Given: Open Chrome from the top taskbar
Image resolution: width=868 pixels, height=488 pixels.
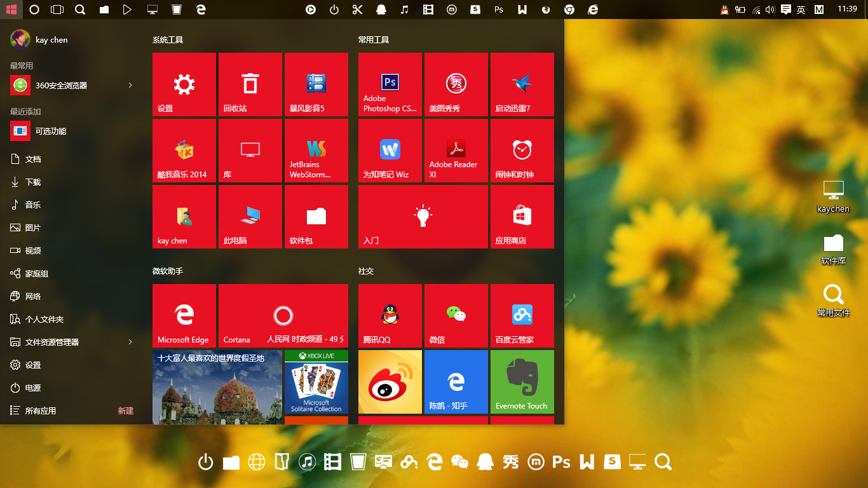Looking at the screenshot, I should pos(569,10).
